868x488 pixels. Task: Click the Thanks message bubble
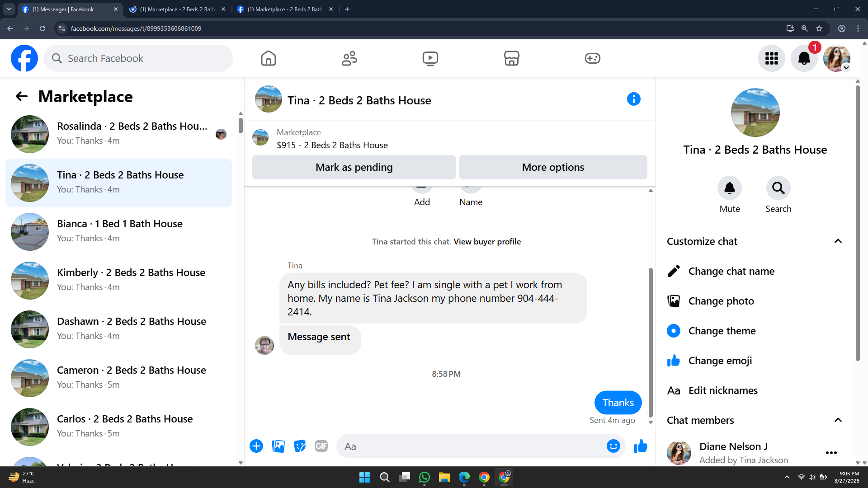coord(618,403)
